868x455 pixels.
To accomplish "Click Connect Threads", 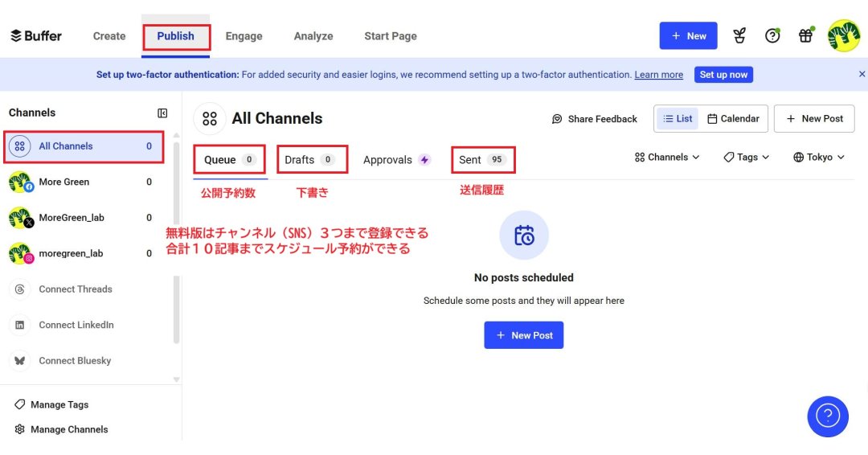I will click(x=76, y=289).
